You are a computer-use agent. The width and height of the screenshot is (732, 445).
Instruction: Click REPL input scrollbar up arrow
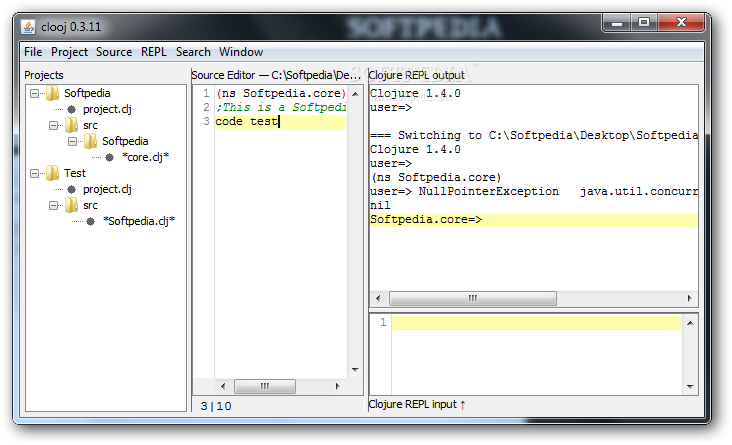[690, 323]
